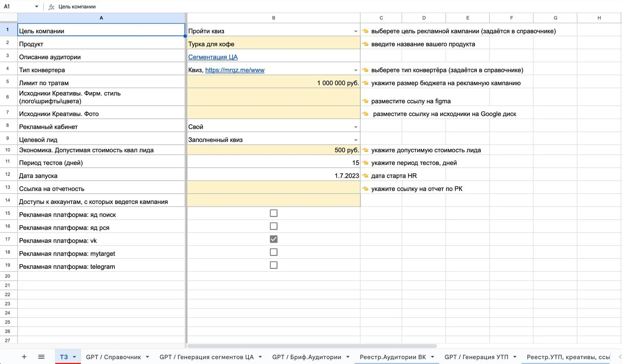622x364 pixels.
Task: Click the empty Ссылка на отчетность value cell
Action: [x=274, y=187]
